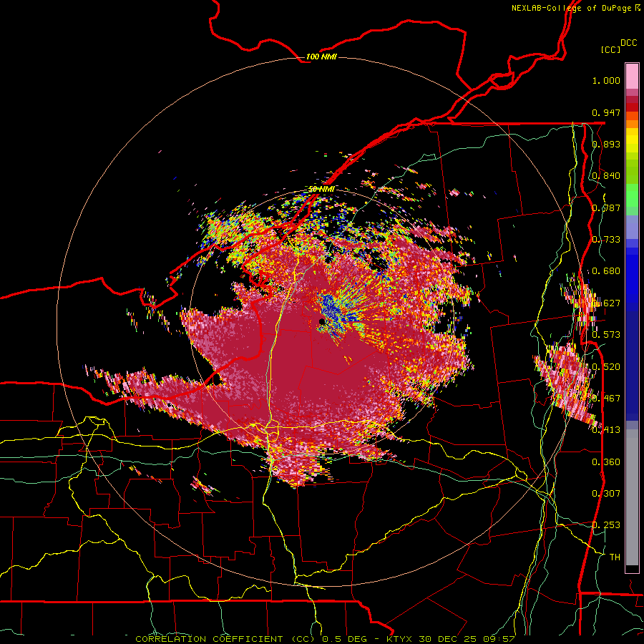Pick the green segment of the colorbar

[632, 195]
